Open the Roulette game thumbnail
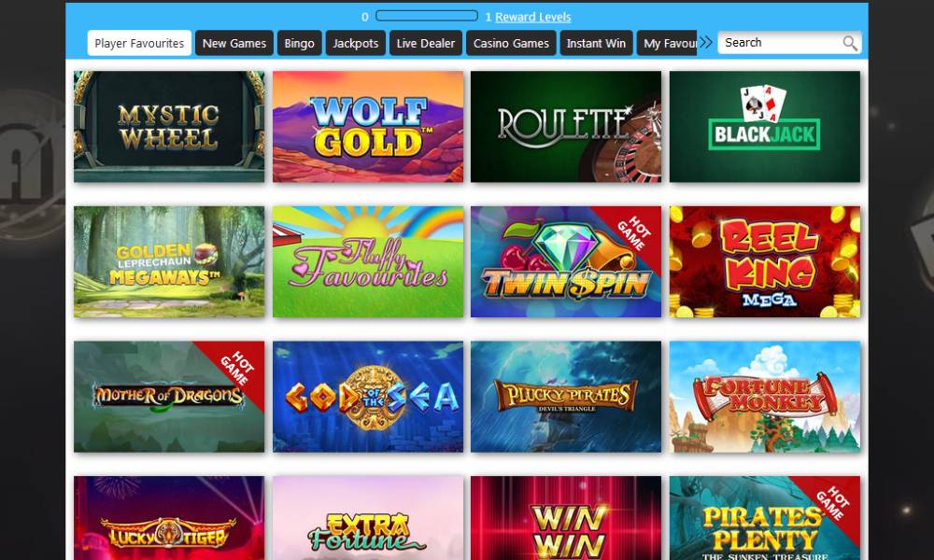This screenshot has height=560, width=934. pyautogui.click(x=566, y=127)
